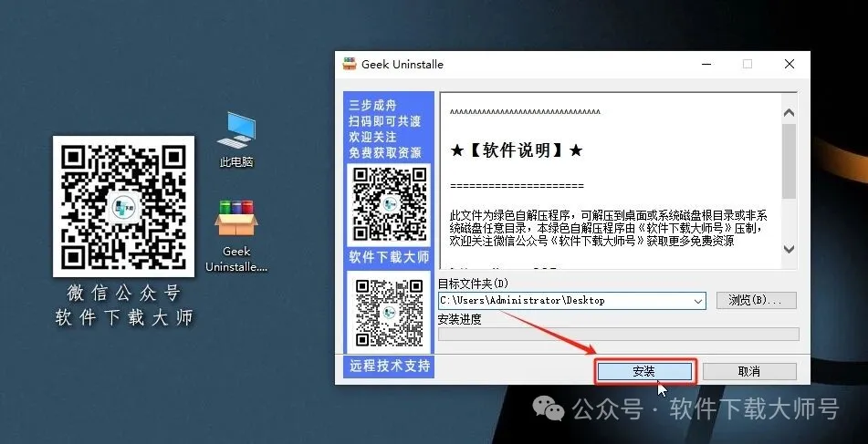
Task: Select the Geek Uninstalle desktop archive icon
Action: point(236,235)
